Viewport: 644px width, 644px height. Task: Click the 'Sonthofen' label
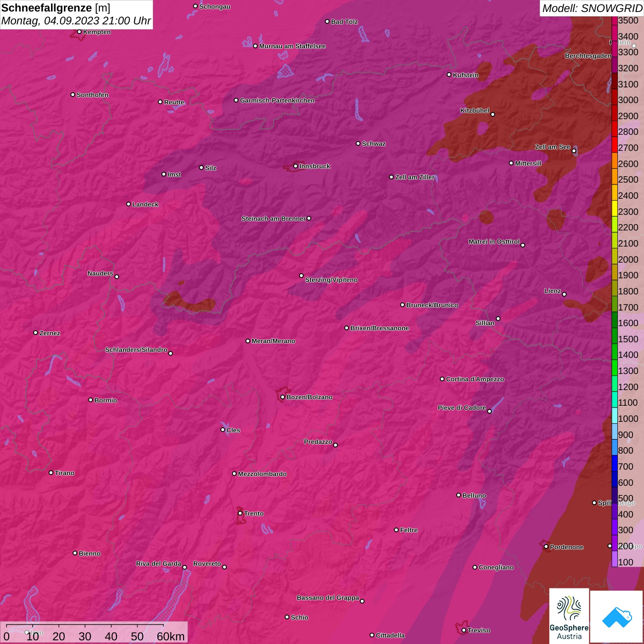[92, 95]
